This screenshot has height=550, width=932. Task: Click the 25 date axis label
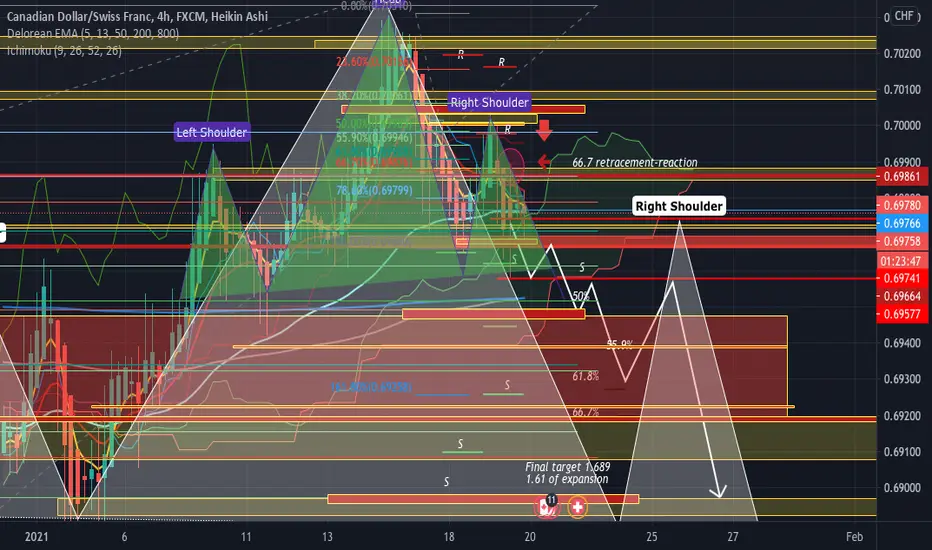pos(652,537)
